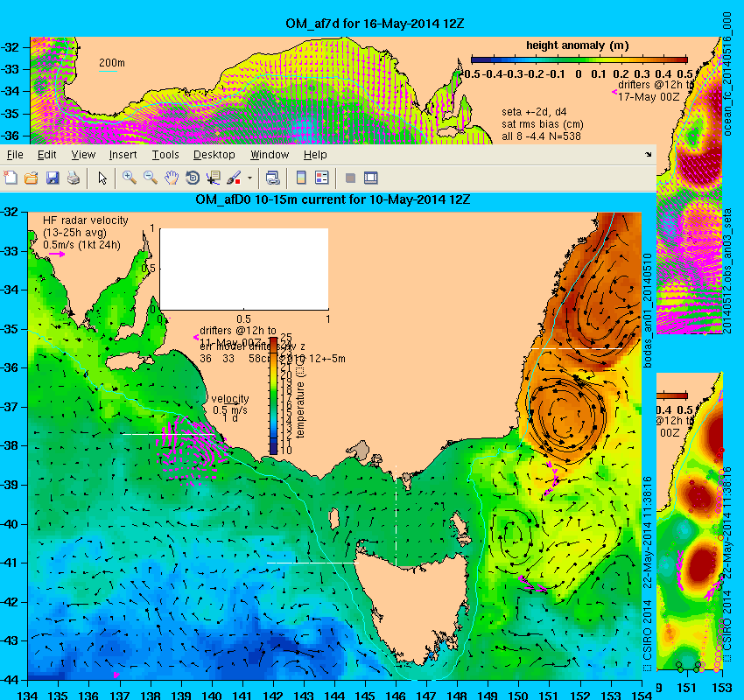Open the File menu
The width and height of the screenshot is (744, 700).
pyautogui.click(x=15, y=155)
